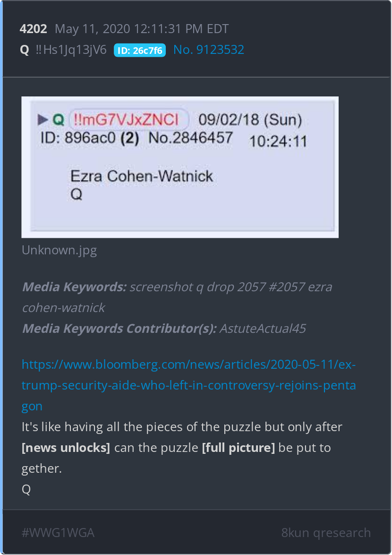Viewport: 392px width, 555px height.
Task: Select the #WWG1WGA footer tag
Action: click(x=58, y=532)
